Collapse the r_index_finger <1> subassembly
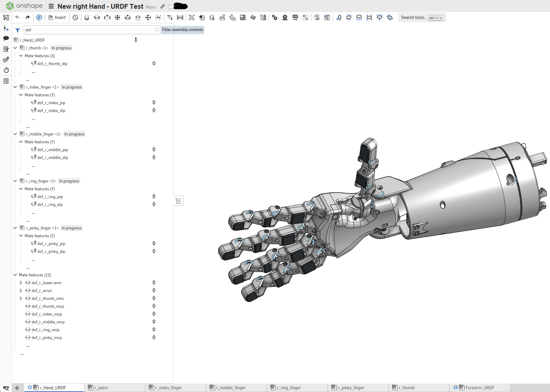 15,87
